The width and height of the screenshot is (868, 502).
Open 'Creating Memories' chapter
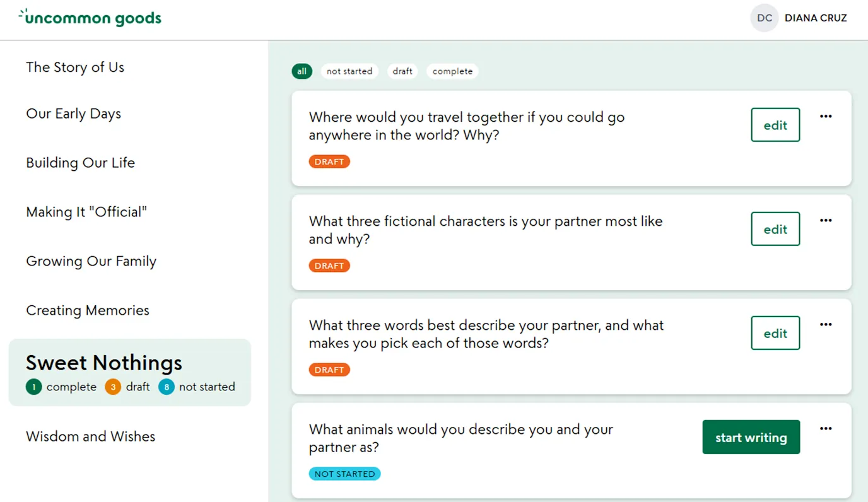pyautogui.click(x=87, y=310)
